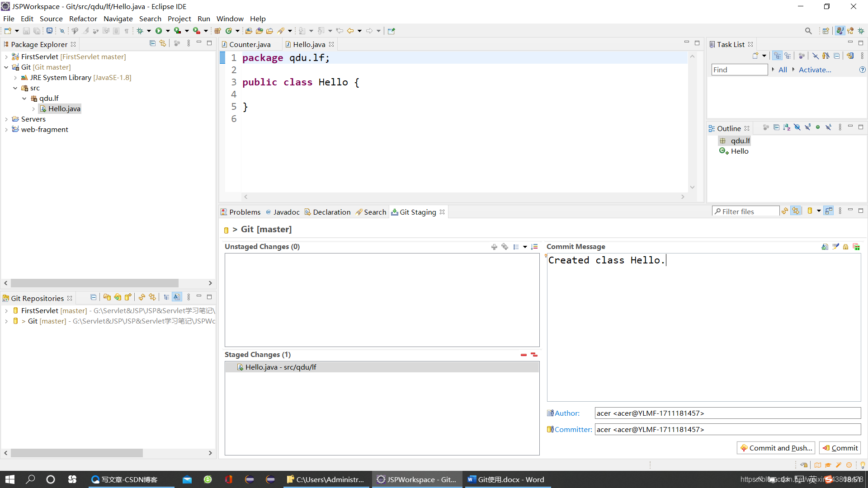Click the Find field in Task List
868x488 pixels.
(740, 70)
